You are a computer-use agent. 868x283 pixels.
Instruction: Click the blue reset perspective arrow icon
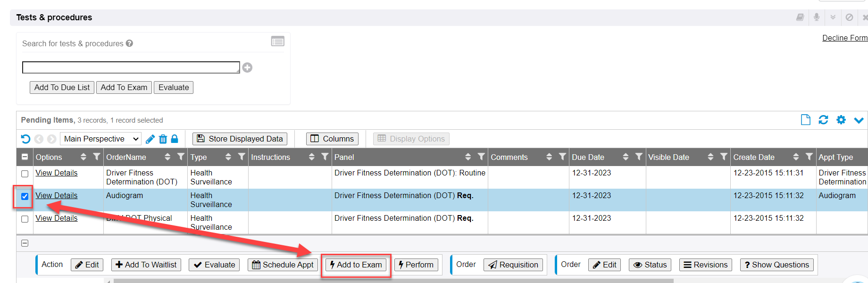click(x=25, y=139)
